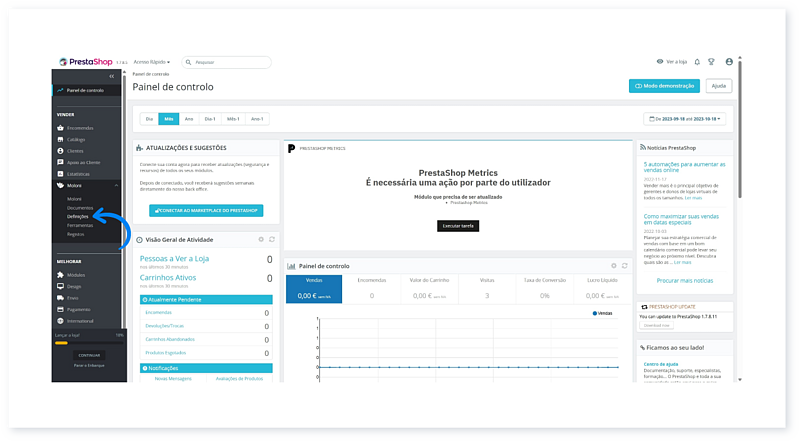
Task: Select the Dia period option
Action: pyautogui.click(x=149, y=118)
